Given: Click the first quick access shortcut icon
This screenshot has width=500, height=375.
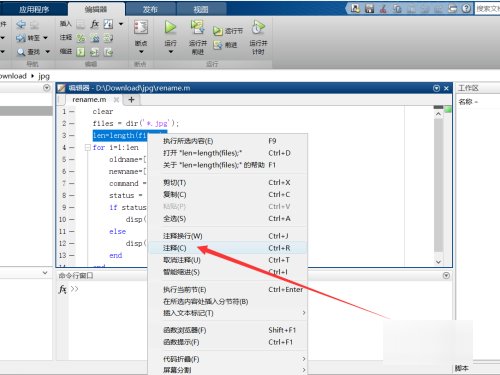Looking at the screenshot, I should (356, 8).
